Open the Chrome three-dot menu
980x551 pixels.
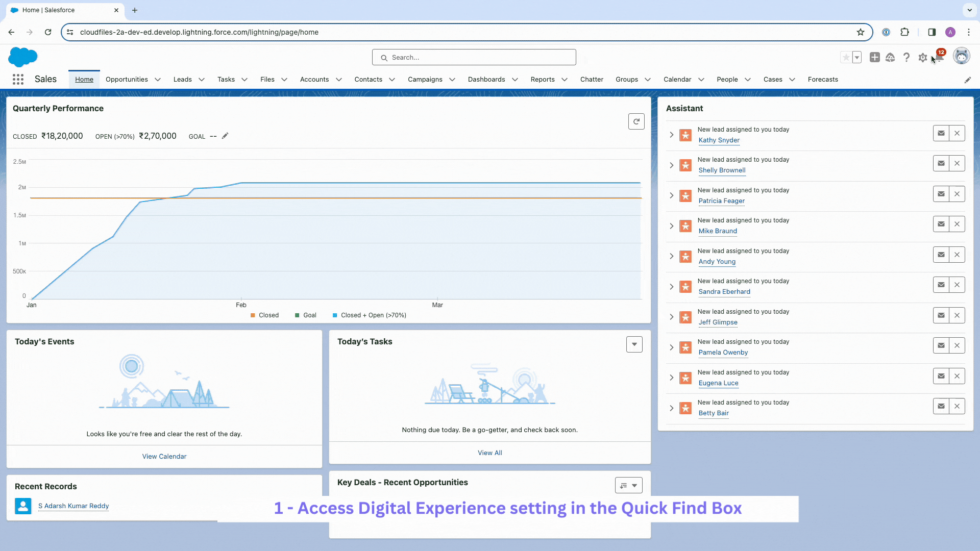[968, 32]
